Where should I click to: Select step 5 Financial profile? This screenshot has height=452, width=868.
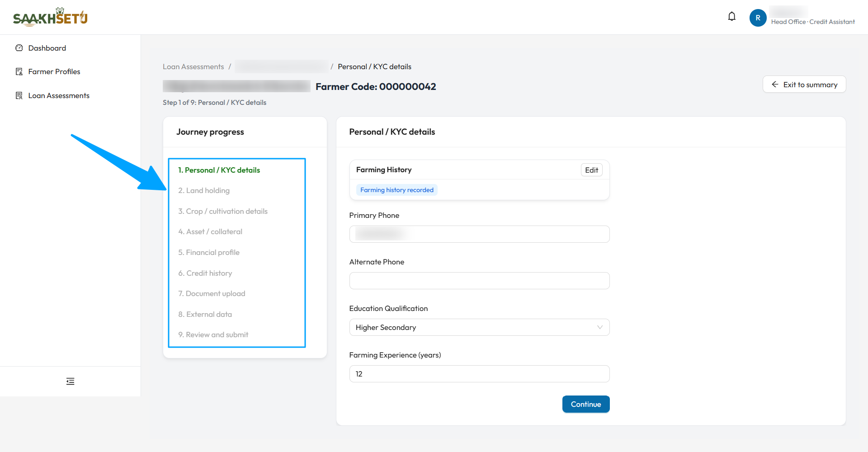coord(209,252)
